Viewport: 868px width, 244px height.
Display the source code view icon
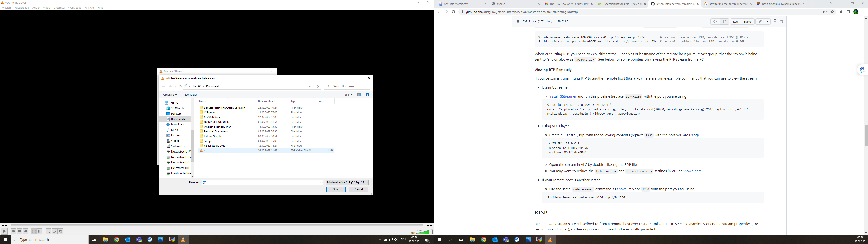(x=715, y=21)
